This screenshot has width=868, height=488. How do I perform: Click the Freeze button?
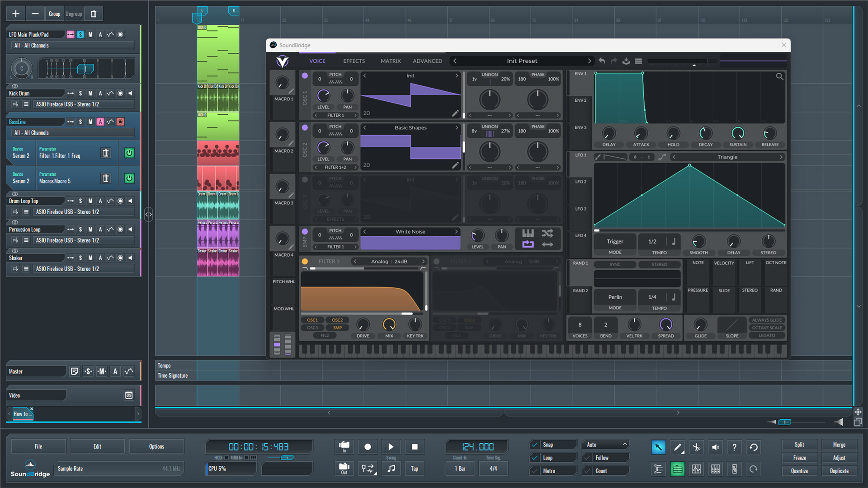pyautogui.click(x=799, y=458)
